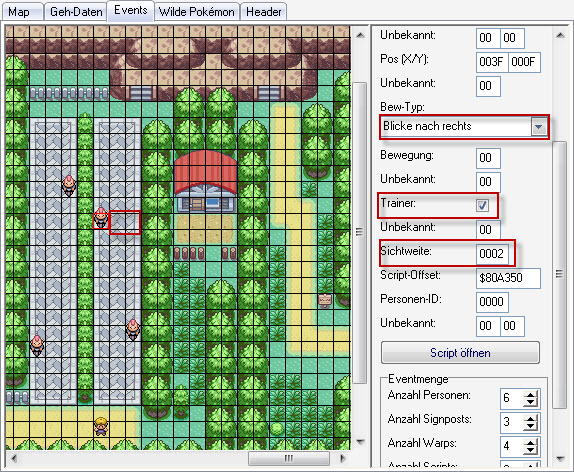Viewport: 574px width, 473px height.
Task: Click the Script öffnen button
Action: [x=460, y=353]
